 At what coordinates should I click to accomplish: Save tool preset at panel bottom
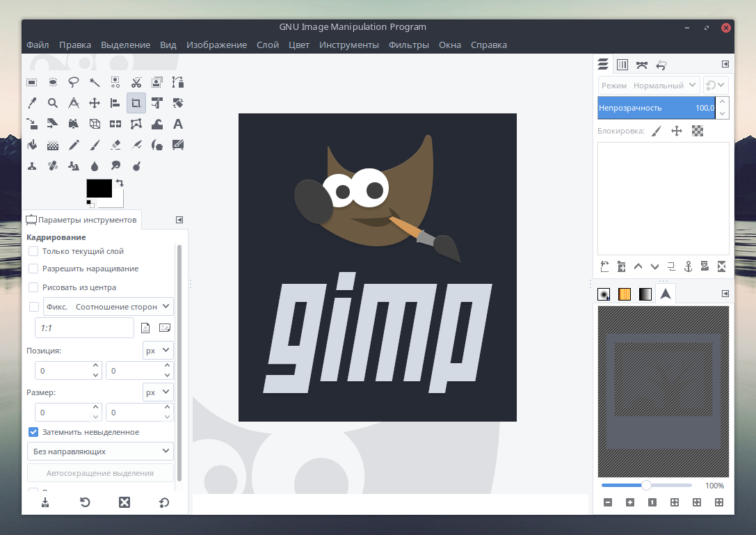coord(45,503)
